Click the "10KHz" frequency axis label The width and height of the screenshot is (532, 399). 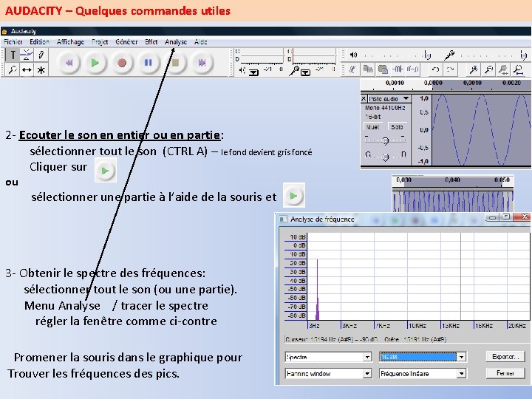[417, 326]
